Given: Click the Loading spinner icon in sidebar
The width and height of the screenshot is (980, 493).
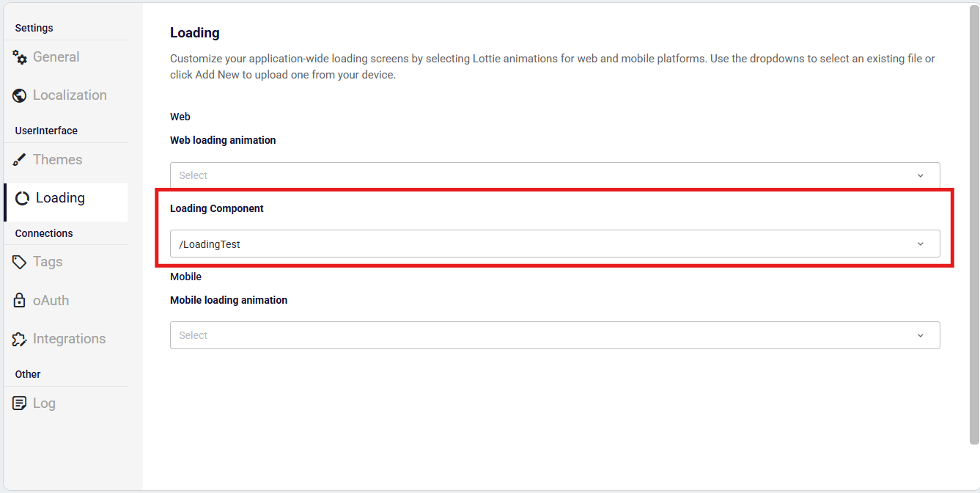Looking at the screenshot, I should pyautogui.click(x=23, y=199).
